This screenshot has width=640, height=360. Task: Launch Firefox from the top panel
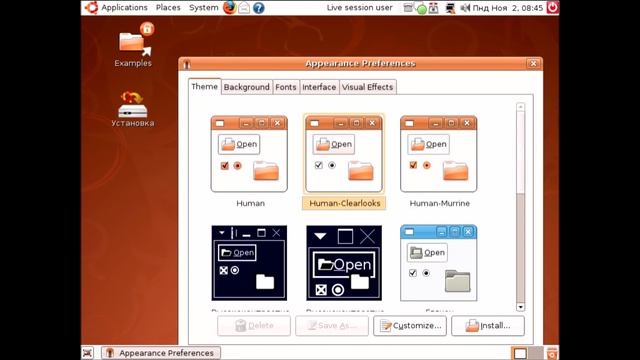pyautogui.click(x=230, y=7)
